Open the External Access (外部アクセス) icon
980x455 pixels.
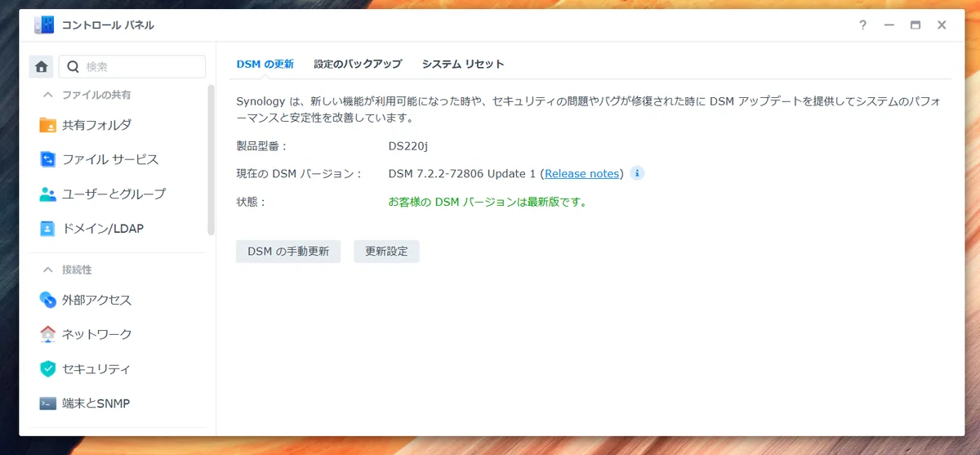[x=48, y=300]
